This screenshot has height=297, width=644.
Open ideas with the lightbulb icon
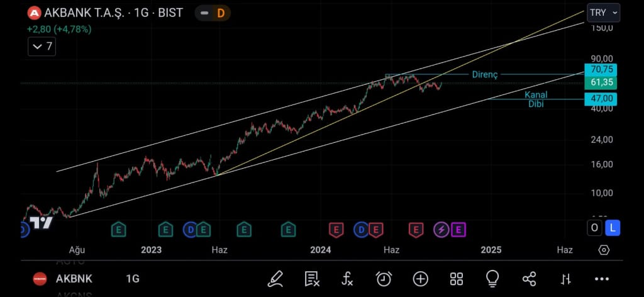[x=492, y=279]
